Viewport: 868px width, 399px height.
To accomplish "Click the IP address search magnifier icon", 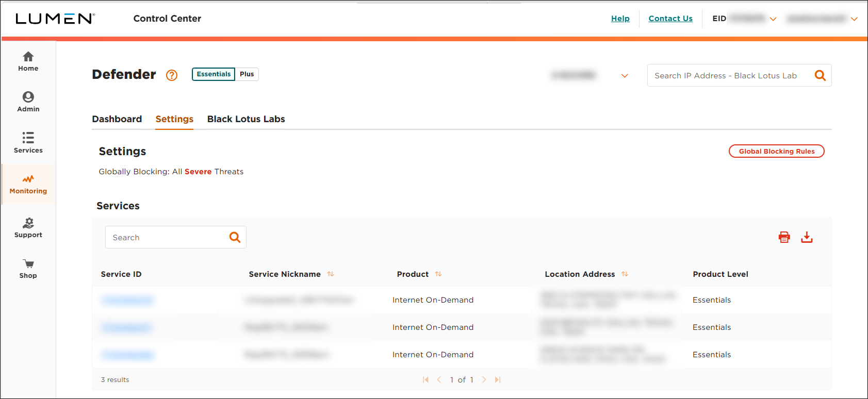I will pyautogui.click(x=820, y=76).
